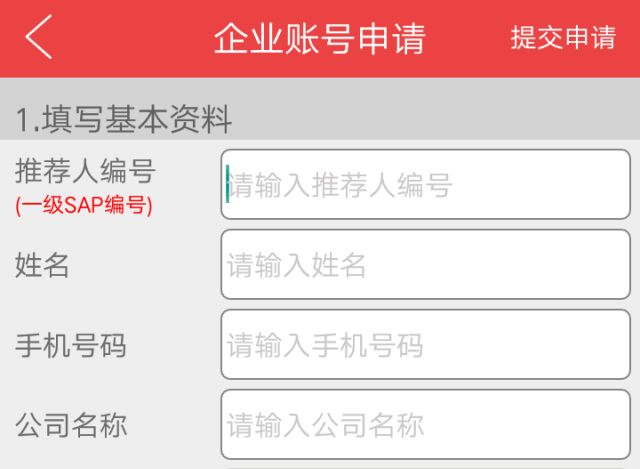
Task: Click red header space between arrow and title
Action: coord(130,39)
